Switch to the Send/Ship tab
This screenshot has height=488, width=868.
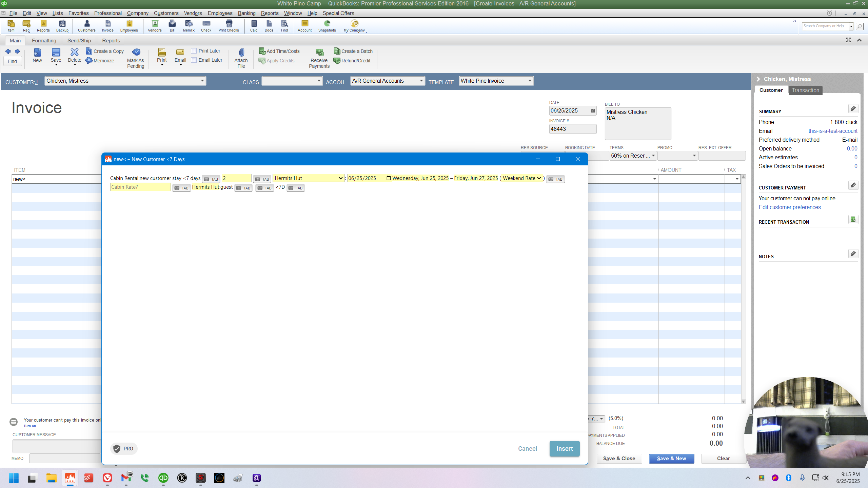pyautogui.click(x=79, y=40)
